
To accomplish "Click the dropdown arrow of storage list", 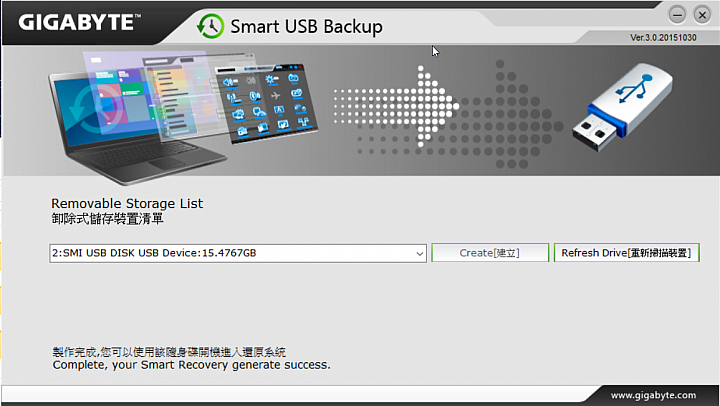I will click(x=419, y=254).
